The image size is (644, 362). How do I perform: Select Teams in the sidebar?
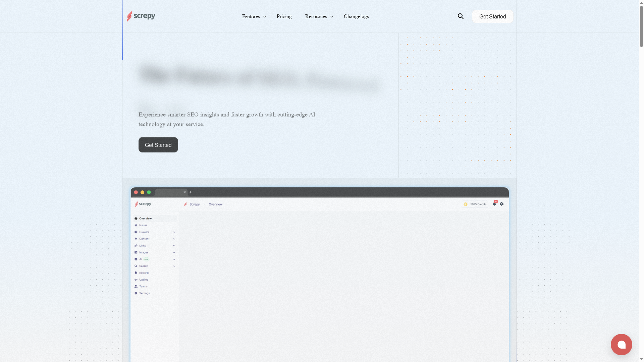click(x=143, y=286)
